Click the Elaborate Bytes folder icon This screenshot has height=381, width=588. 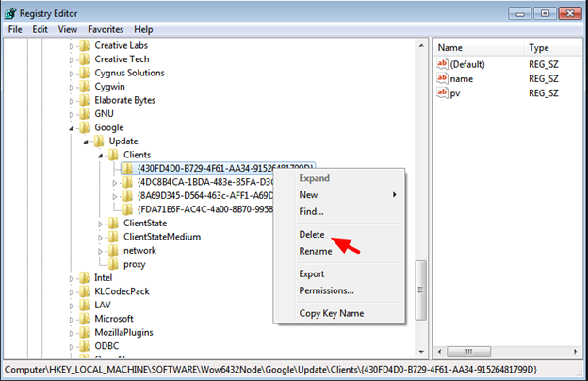click(85, 100)
